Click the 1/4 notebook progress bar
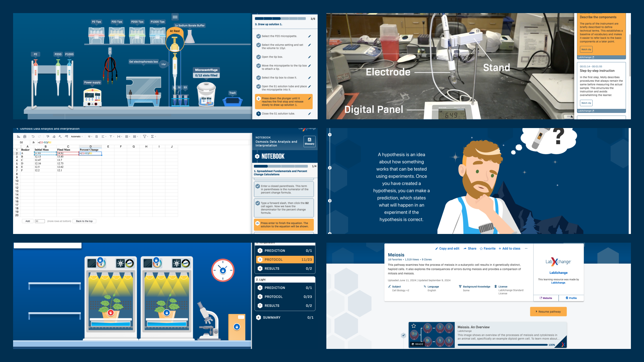 click(x=281, y=166)
